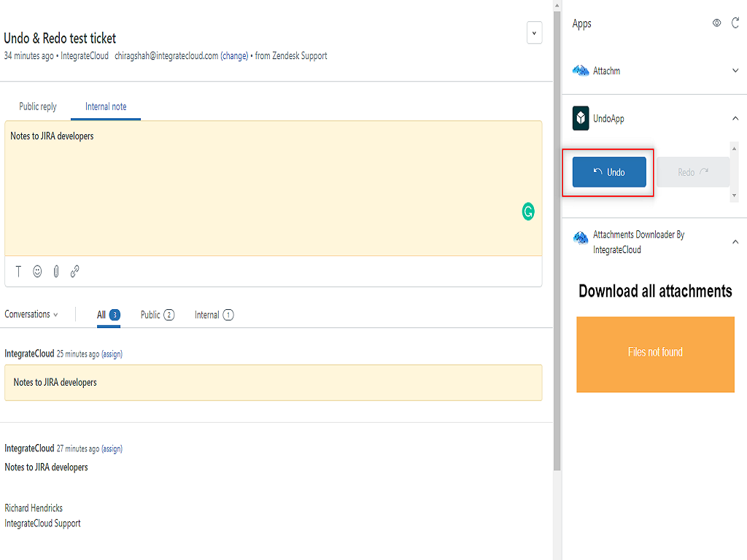This screenshot has width=747, height=560.
Task: Click the UndoApp logo icon
Action: 581,118
